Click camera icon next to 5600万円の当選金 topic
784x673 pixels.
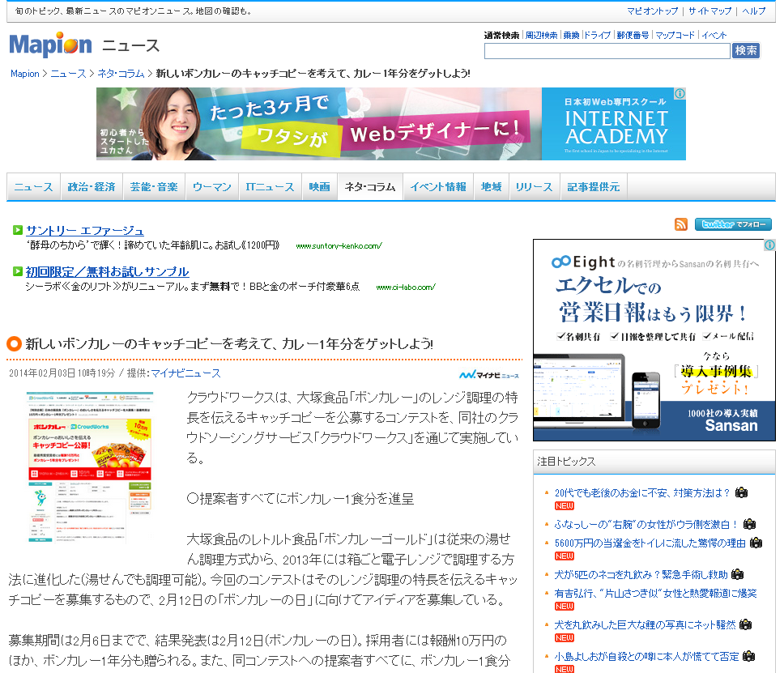[x=756, y=543]
